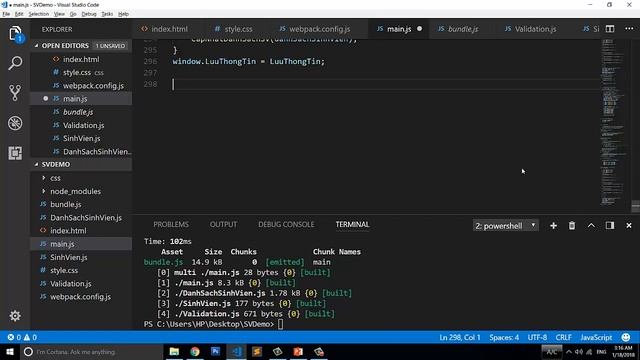The height and width of the screenshot is (360, 640).
Task: Create a new terminal with plus icon
Action: click(553, 225)
